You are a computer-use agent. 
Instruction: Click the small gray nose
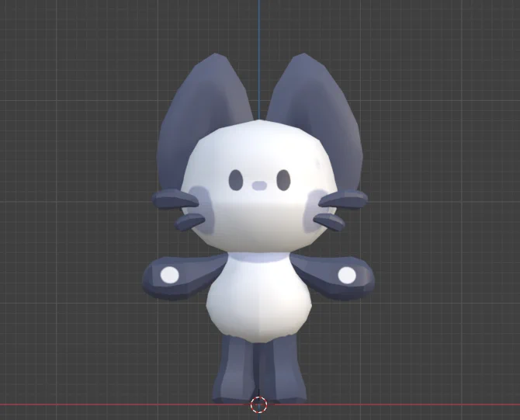click(x=259, y=186)
